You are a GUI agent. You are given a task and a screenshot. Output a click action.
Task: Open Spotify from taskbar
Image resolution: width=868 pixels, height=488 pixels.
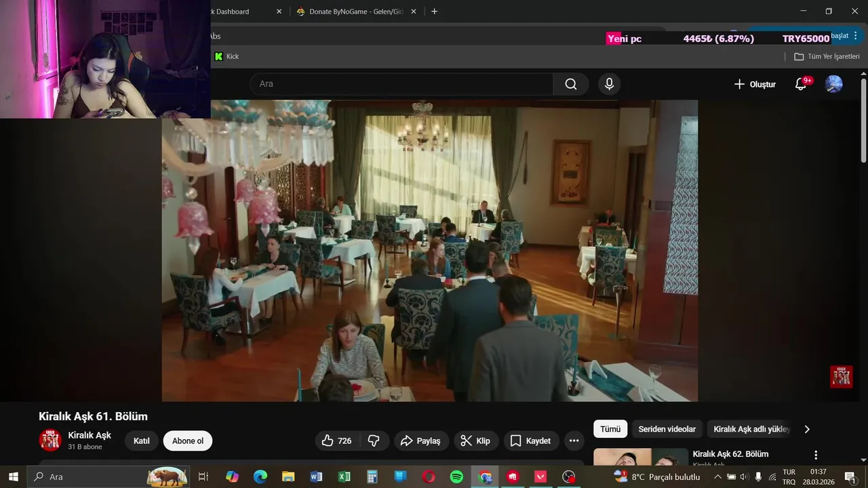pos(456,477)
